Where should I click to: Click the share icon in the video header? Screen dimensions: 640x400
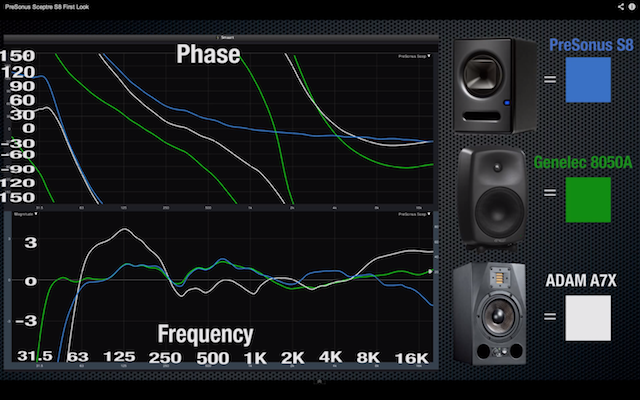coord(621,7)
